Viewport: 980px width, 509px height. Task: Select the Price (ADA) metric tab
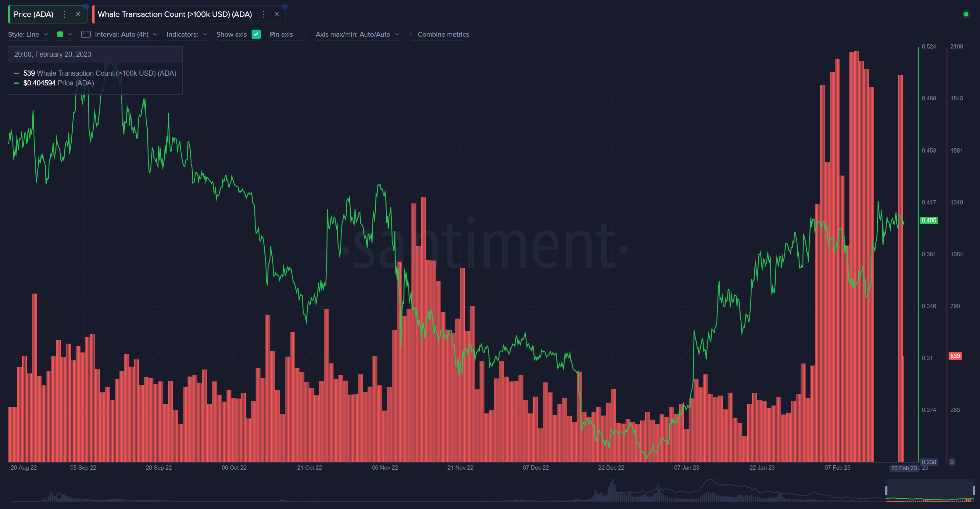point(34,14)
